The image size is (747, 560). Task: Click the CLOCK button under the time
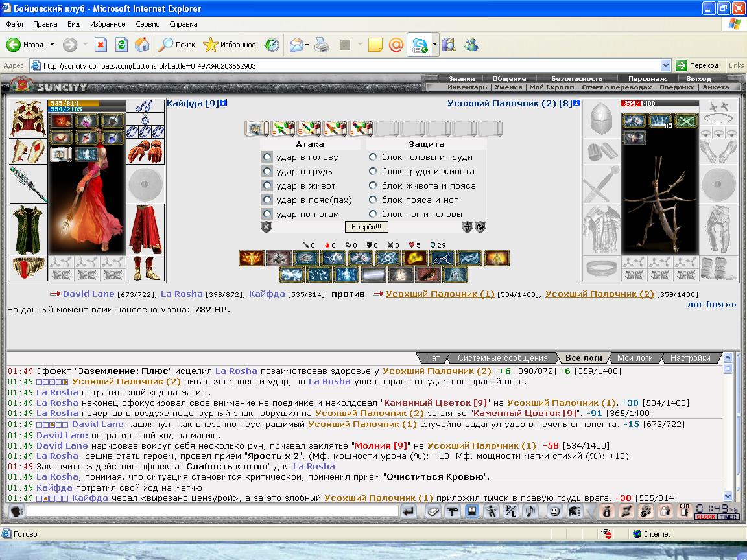click(705, 517)
